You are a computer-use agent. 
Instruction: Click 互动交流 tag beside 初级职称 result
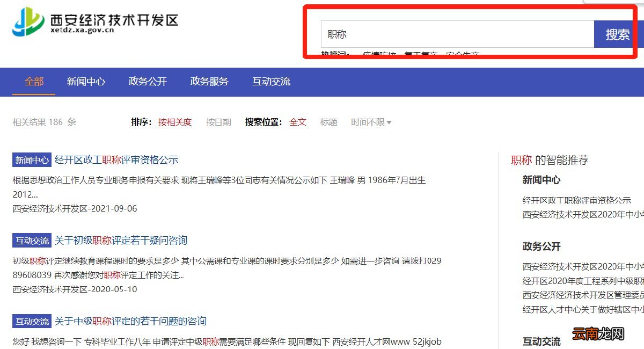[x=32, y=241]
